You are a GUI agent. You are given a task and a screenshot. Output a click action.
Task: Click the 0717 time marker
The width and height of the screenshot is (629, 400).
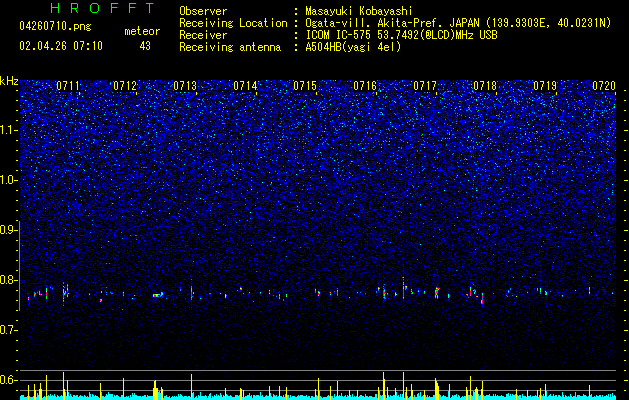click(425, 86)
